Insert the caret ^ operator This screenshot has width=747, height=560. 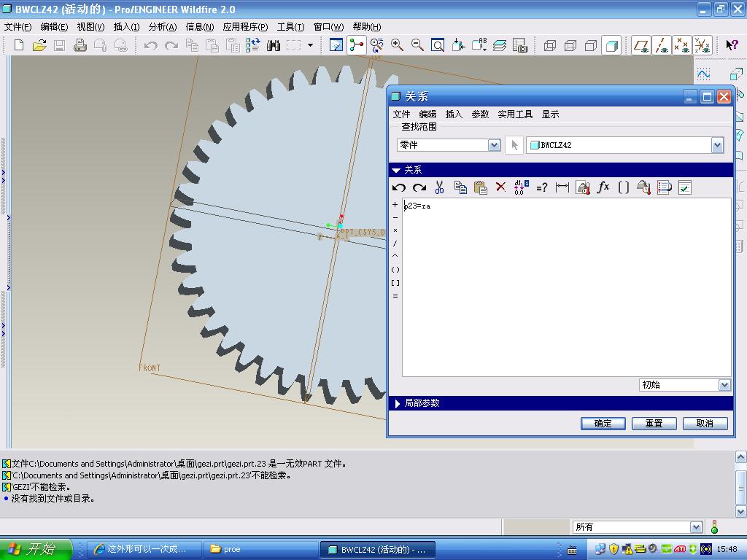click(395, 257)
